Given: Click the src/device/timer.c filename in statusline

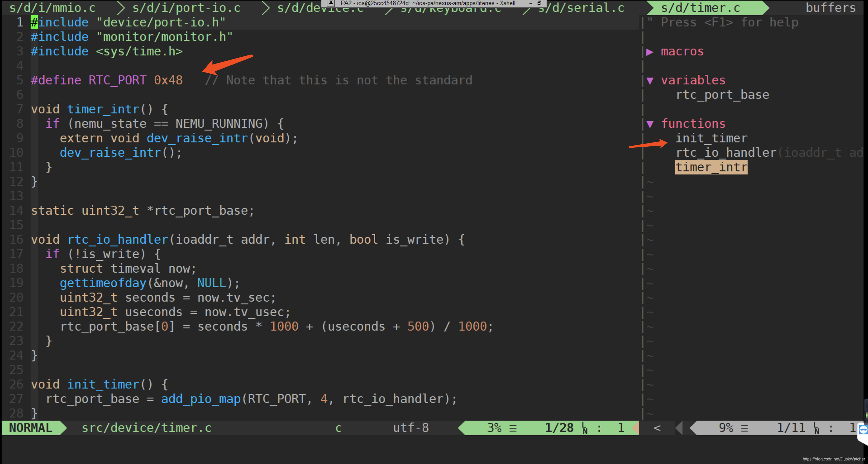Looking at the screenshot, I should click(146, 428).
